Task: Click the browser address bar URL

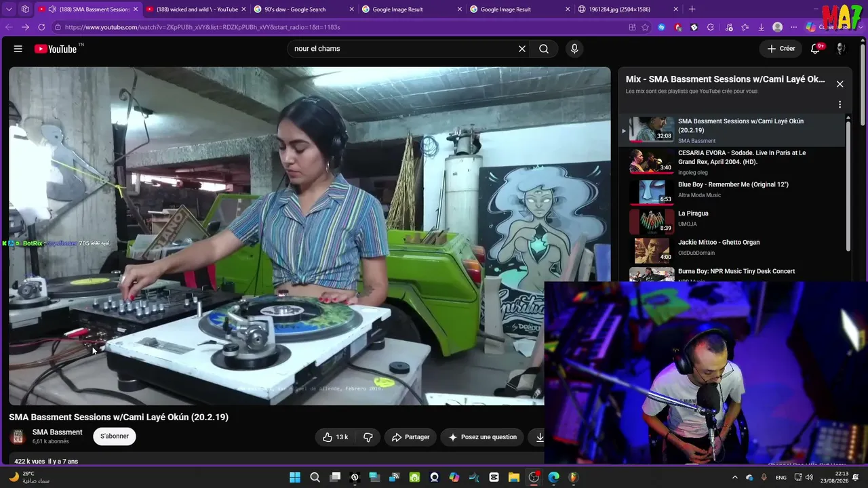Action: pos(203,27)
